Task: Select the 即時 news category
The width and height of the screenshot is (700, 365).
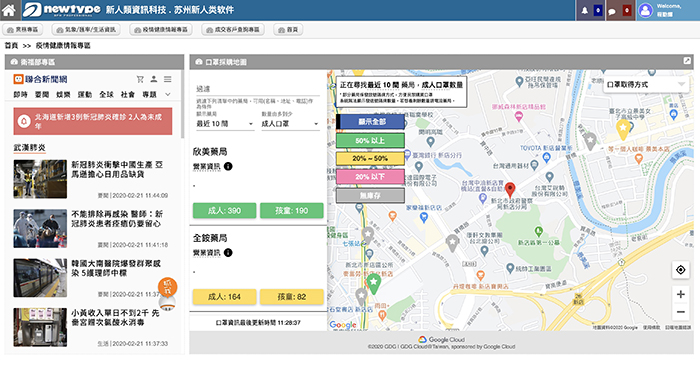Action: pos(21,95)
